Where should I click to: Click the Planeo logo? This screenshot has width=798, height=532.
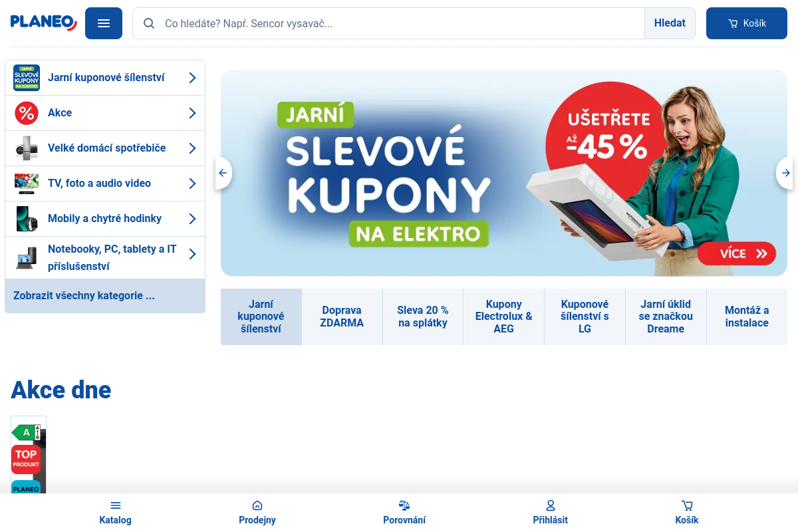point(44,23)
